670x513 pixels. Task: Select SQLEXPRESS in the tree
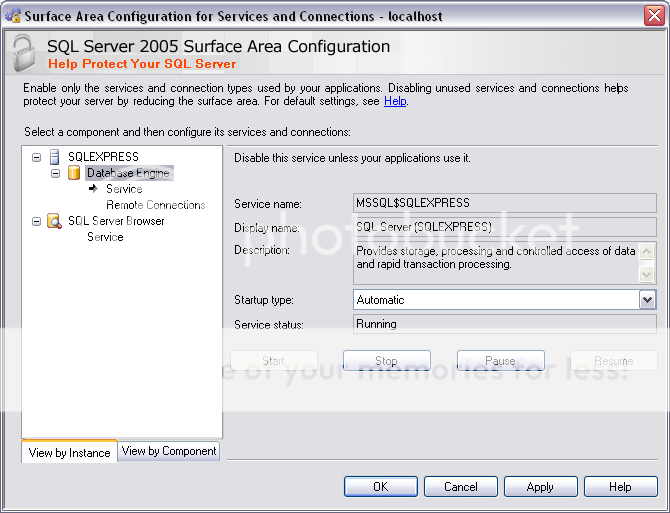(103, 157)
